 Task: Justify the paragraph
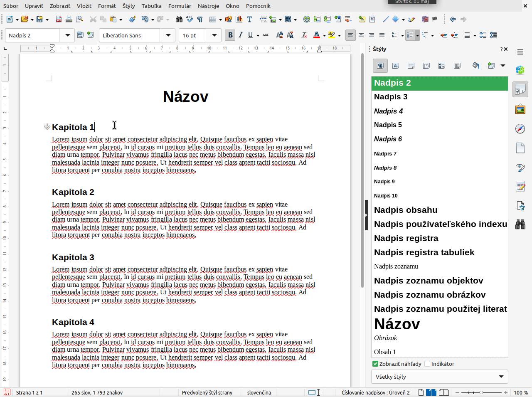tap(382, 35)
